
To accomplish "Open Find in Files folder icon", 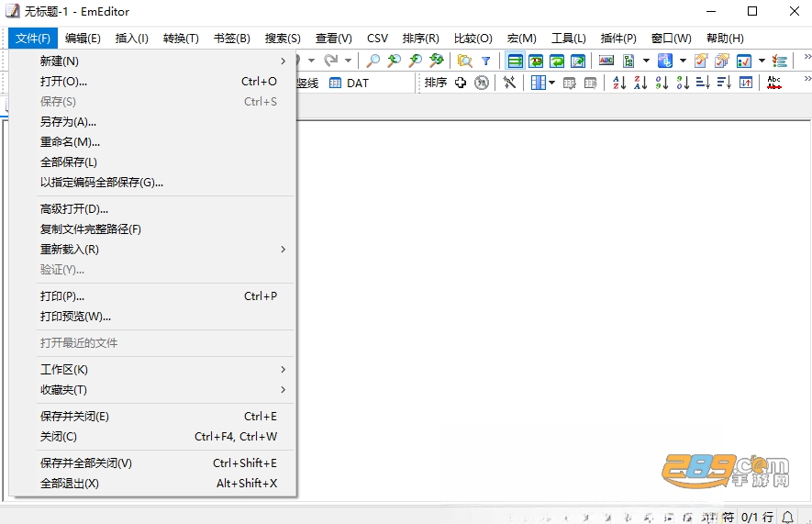I will point(464,61).
